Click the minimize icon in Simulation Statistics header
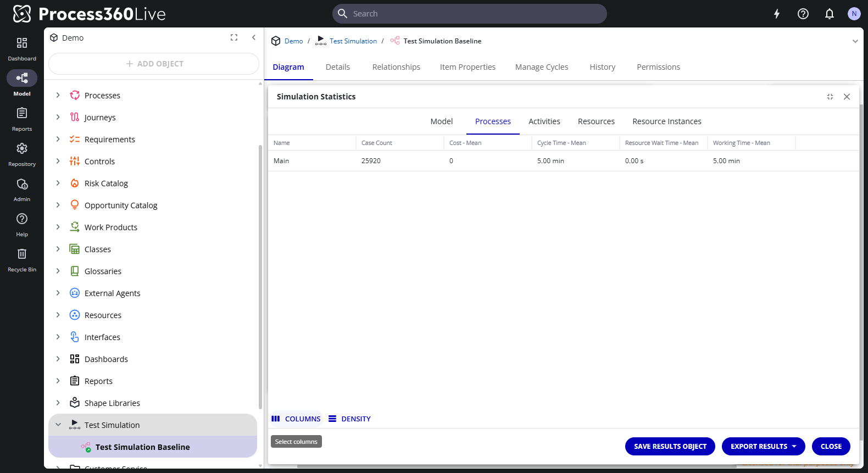 pos(830,97)
